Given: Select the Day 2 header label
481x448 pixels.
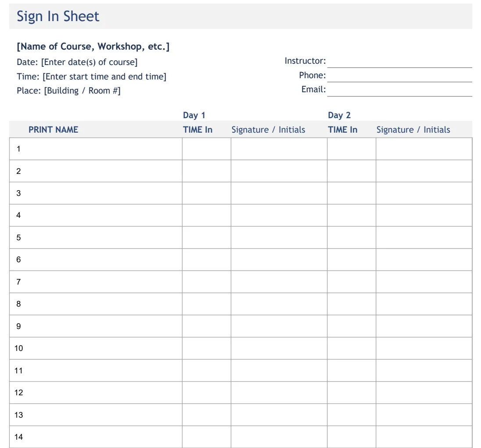Looking at the screenshot, I should (339, 115).
